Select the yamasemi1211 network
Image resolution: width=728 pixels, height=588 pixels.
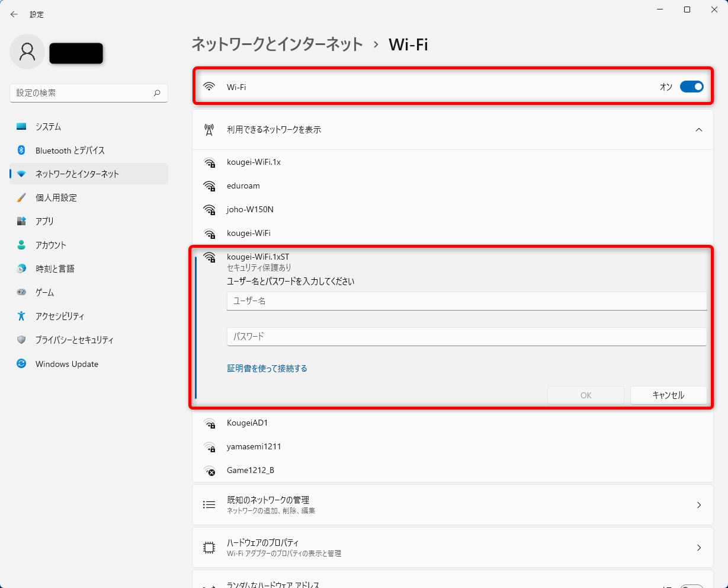(453, 447)
